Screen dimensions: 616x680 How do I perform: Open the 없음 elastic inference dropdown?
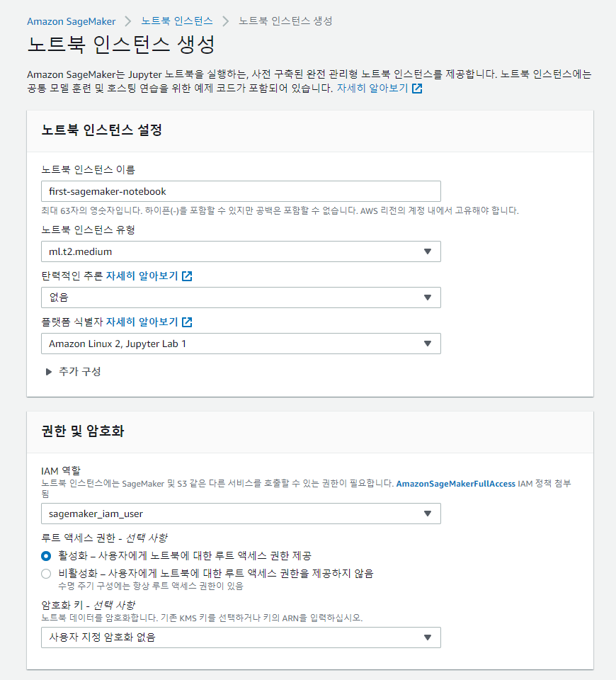241,297
